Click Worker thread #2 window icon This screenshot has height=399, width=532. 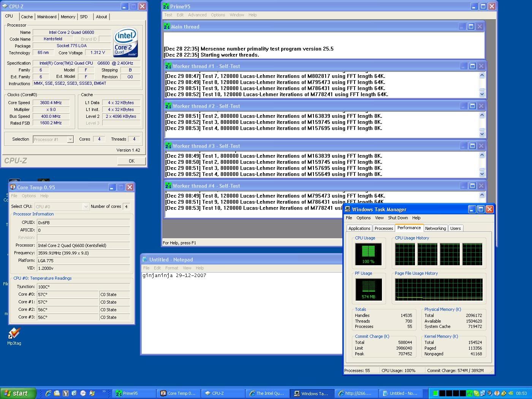point(168,106)
